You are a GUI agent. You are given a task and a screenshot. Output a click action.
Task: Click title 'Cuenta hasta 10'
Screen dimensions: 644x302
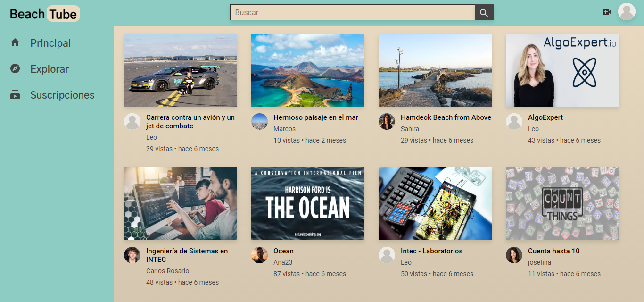click(x=554, y=251)
